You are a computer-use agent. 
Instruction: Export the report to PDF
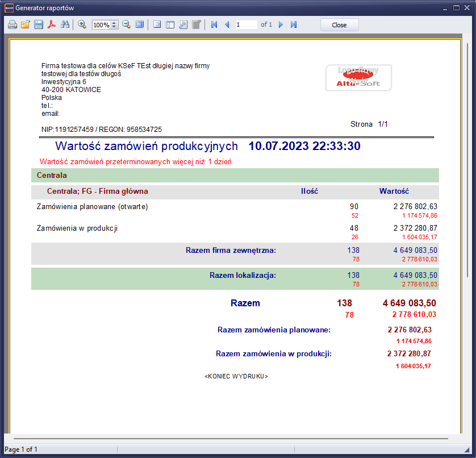coord(52,25)
